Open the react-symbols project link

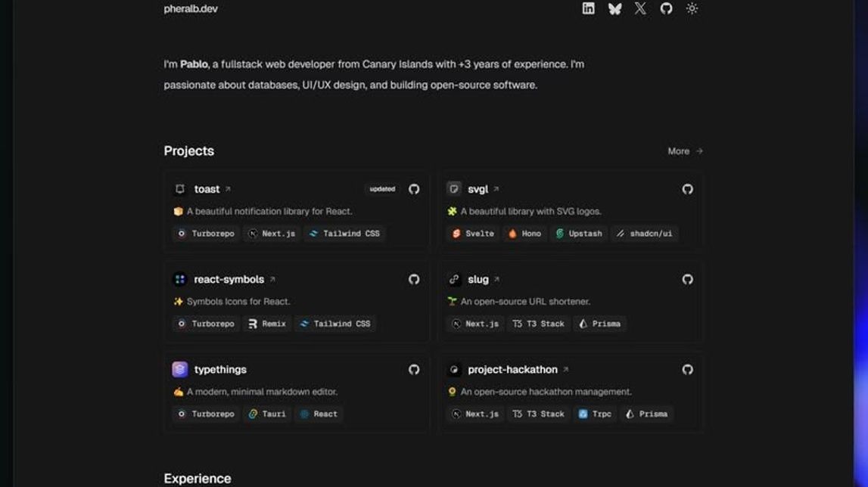tap(234, 280)
